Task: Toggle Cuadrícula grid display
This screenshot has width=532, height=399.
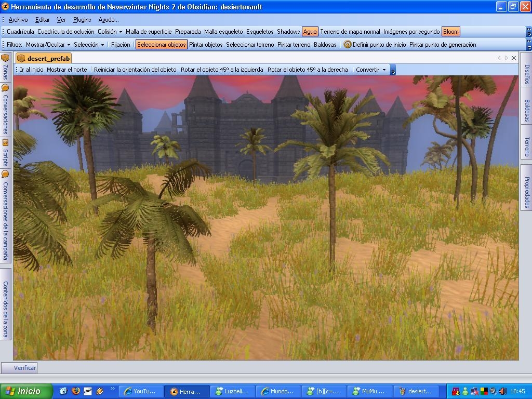Action: [x=20, y=32]
